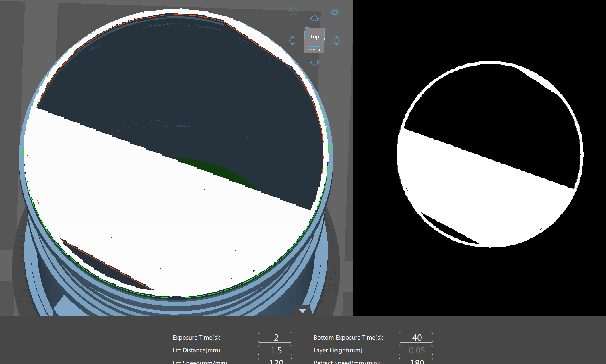Reset camera with the home view icon

click(x=293, y=11)
